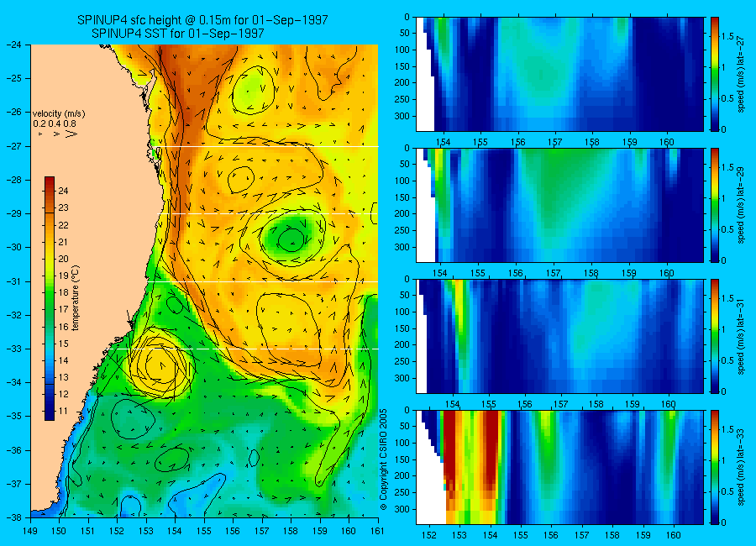This screenshot has width=756, height=546.
Task: Click the "152" longitude tick on the lat=-33 panel
Action: point(428,535)
